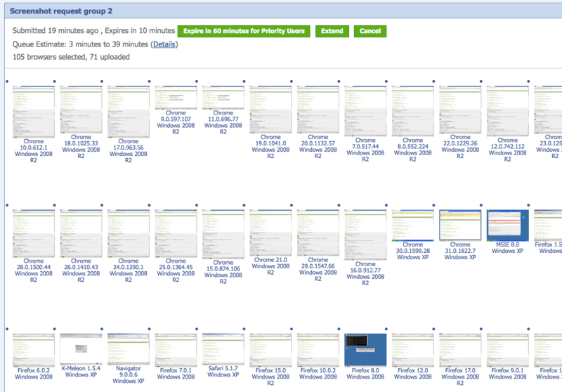Open Chrome 26.0.1410.43 screenshot thumbnail
This screenshot has width=562, height=392.
tap(81, 234)
